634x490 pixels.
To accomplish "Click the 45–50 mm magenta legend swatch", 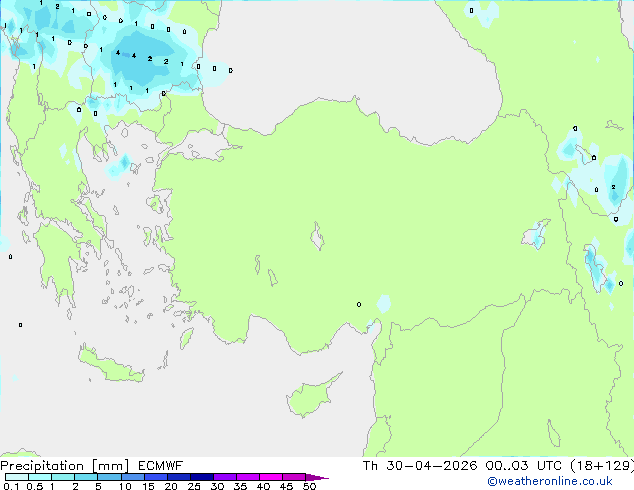I will pos(294,477).
